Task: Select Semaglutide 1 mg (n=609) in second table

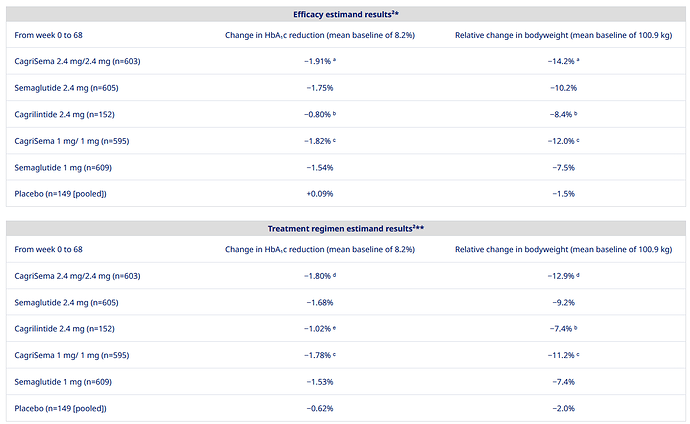Action: click(63, 382)
